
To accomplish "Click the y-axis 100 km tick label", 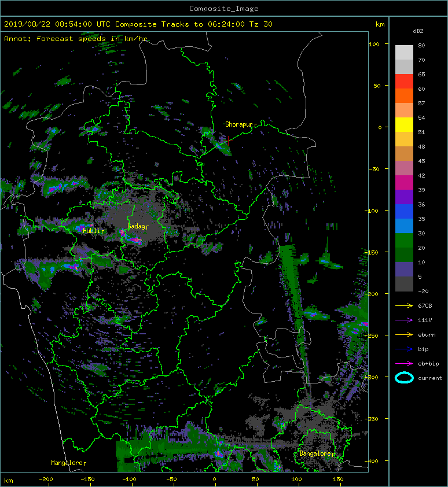I will coord(374,44).
